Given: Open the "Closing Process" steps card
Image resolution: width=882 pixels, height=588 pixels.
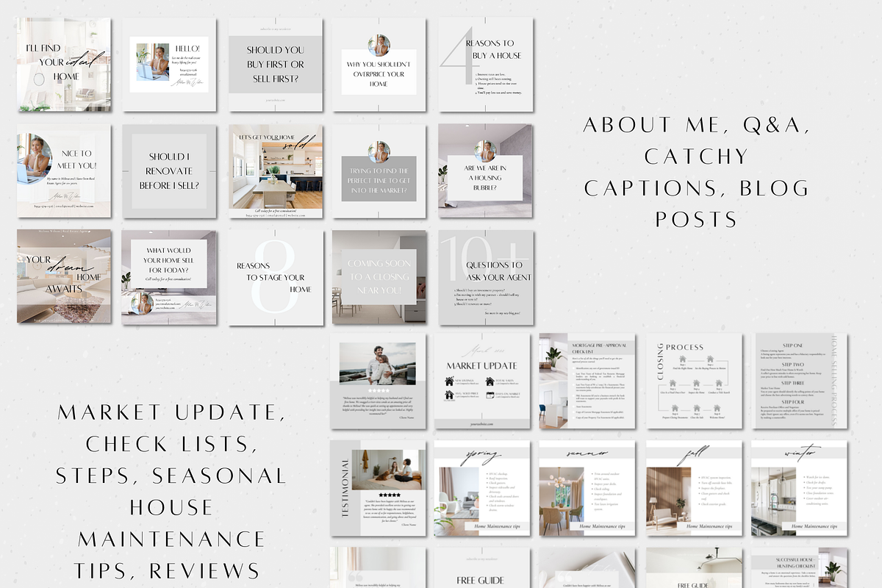Looking at the screenshot, I should [694, 381].
